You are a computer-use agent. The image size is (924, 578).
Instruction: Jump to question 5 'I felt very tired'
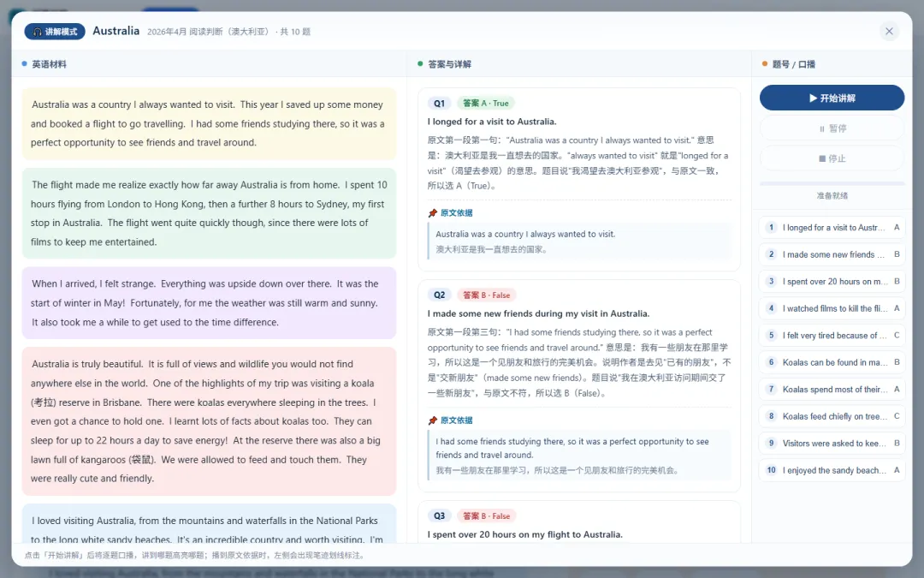coord(832,336)
